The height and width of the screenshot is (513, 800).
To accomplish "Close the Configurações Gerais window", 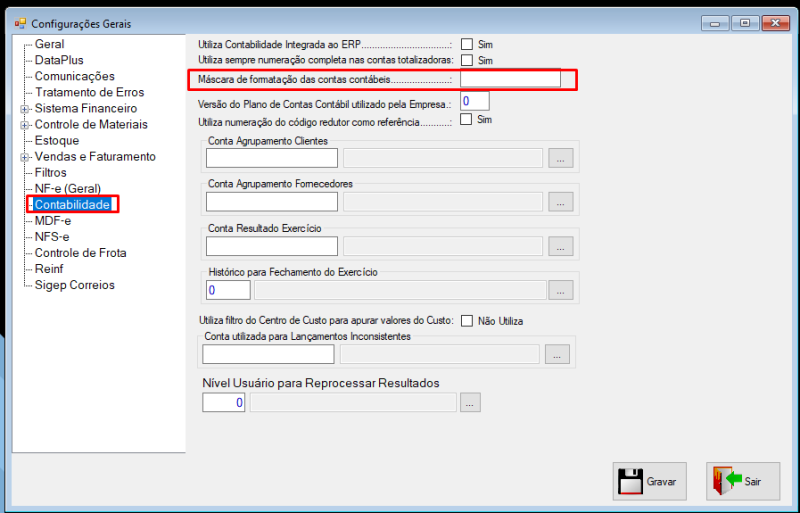I will [x=776, y=23].
